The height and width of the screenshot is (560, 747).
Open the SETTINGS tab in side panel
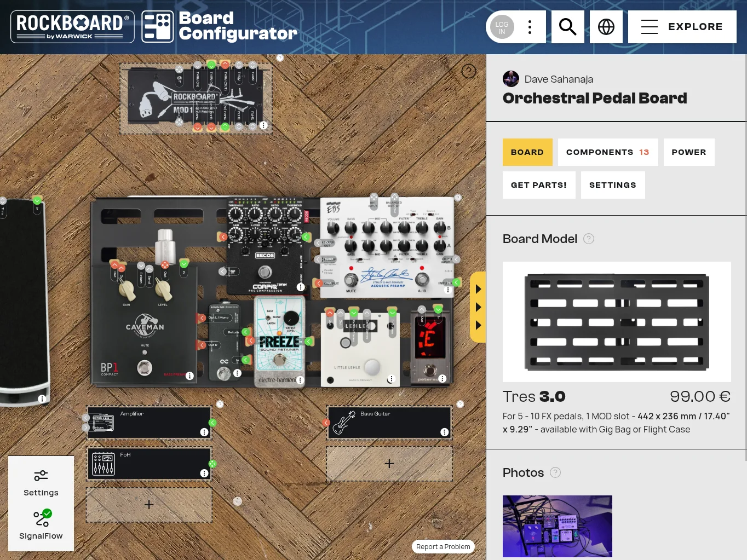tap(613, 185)
